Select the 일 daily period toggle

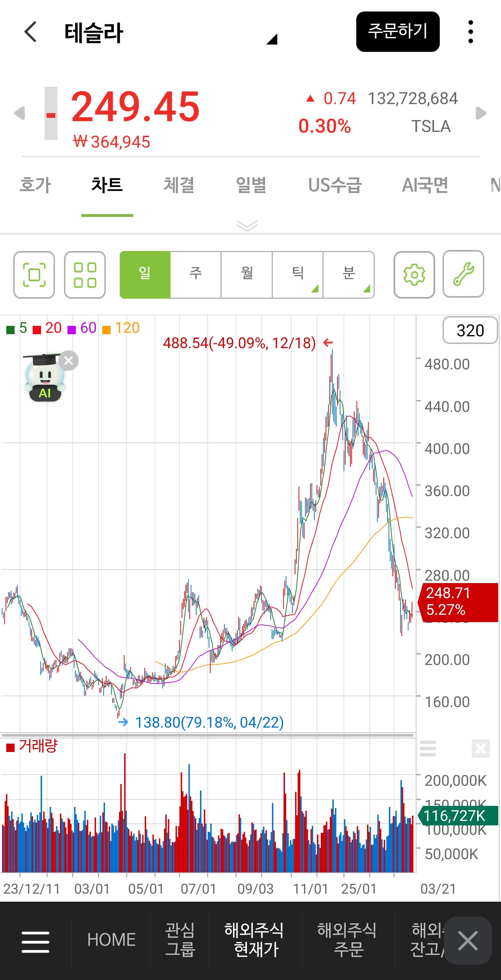pyautogui.click(x=145, y=275)
